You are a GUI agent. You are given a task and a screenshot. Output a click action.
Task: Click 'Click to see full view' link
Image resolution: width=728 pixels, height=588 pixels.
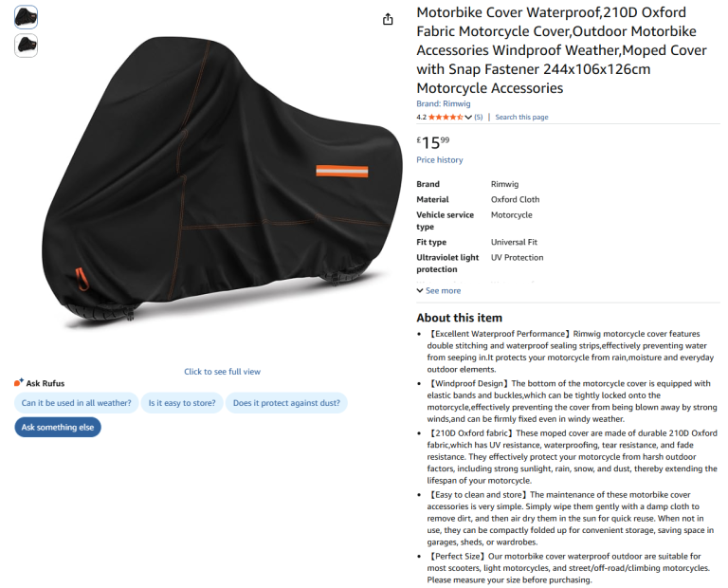coord(222,372)
